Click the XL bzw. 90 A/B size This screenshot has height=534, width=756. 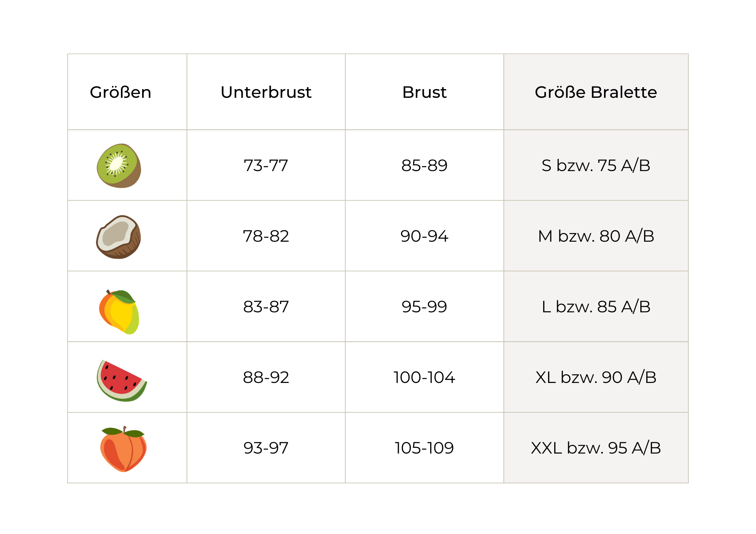[596, 377]
